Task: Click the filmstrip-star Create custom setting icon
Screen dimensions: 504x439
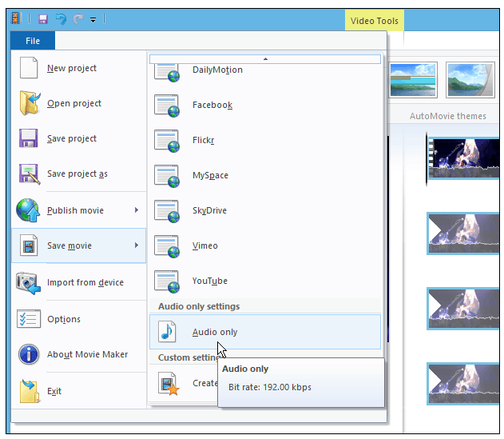Action: click(169, 383)
